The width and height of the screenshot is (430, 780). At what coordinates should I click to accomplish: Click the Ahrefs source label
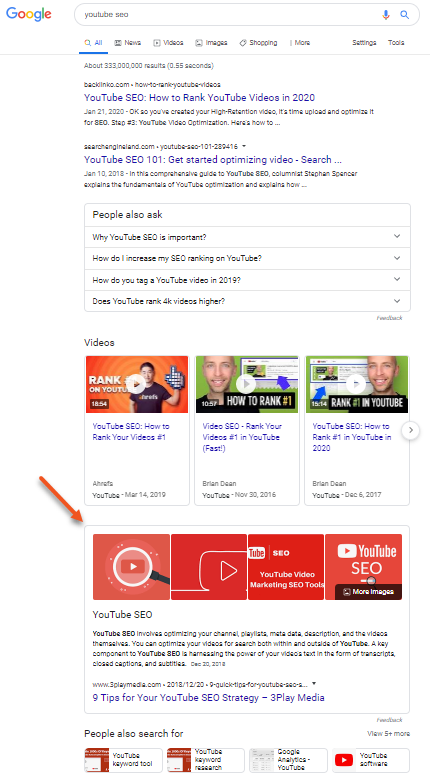click(103, 484)
